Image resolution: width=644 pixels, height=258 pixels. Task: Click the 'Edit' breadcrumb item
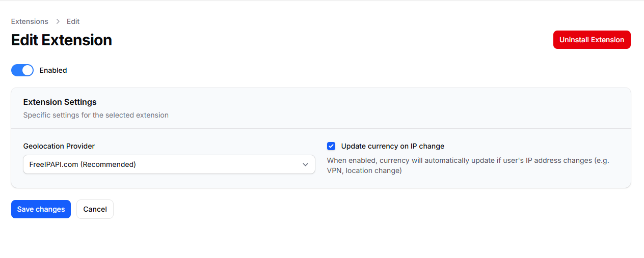point(73,21)
